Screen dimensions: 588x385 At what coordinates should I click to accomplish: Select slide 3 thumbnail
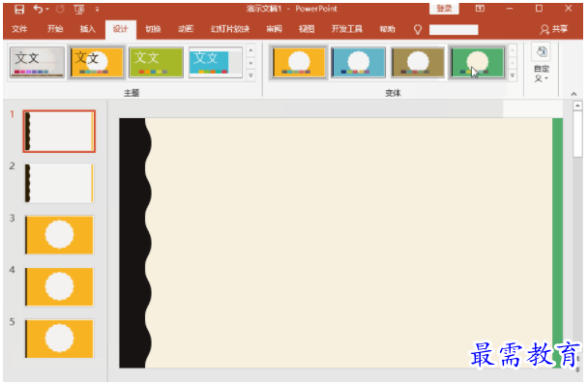59,234
